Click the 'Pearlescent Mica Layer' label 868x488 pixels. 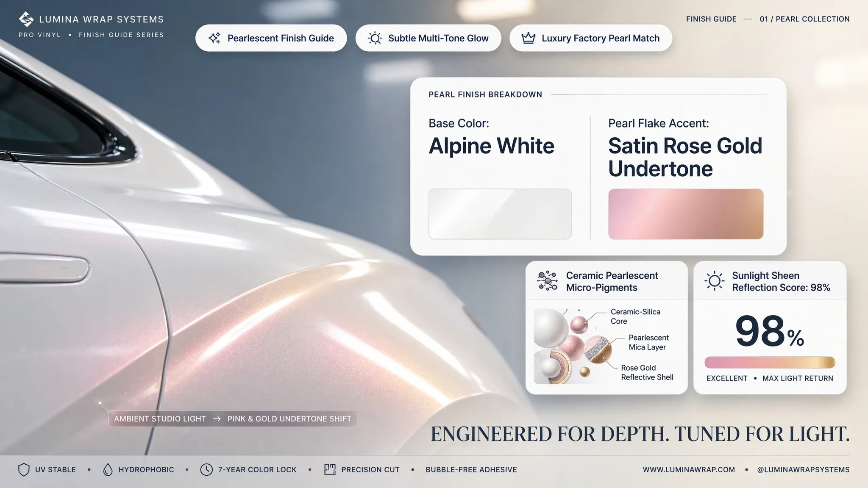coord(648,342)
